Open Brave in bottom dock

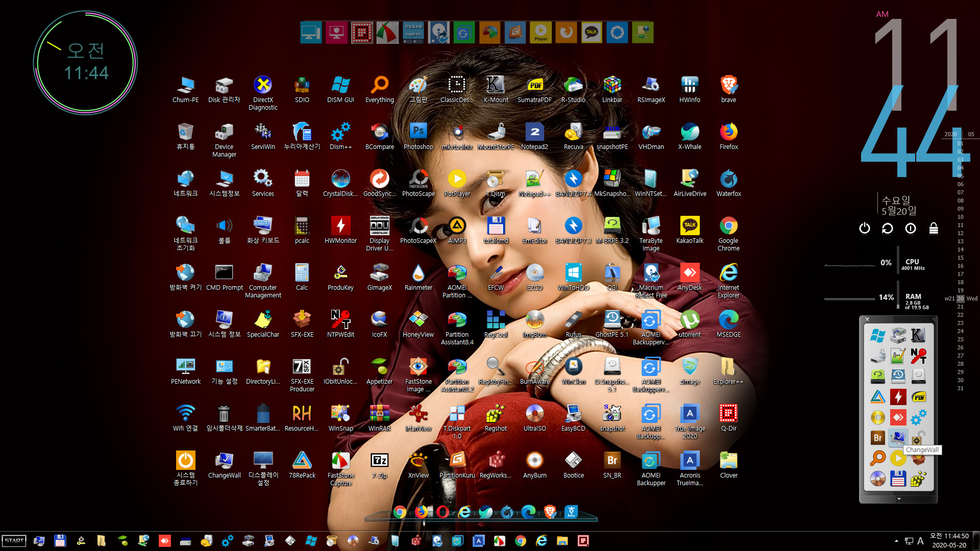point(550,512)
